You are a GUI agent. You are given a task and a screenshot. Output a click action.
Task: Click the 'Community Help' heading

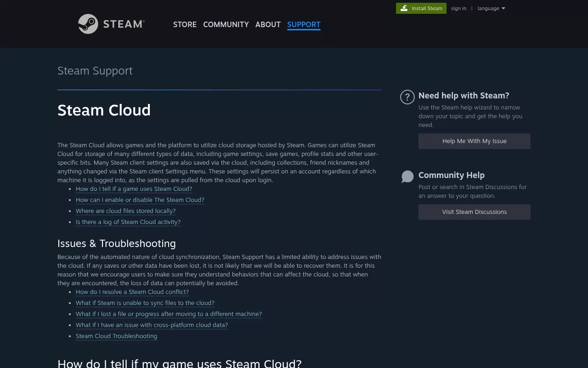click(x=452, y=175)
